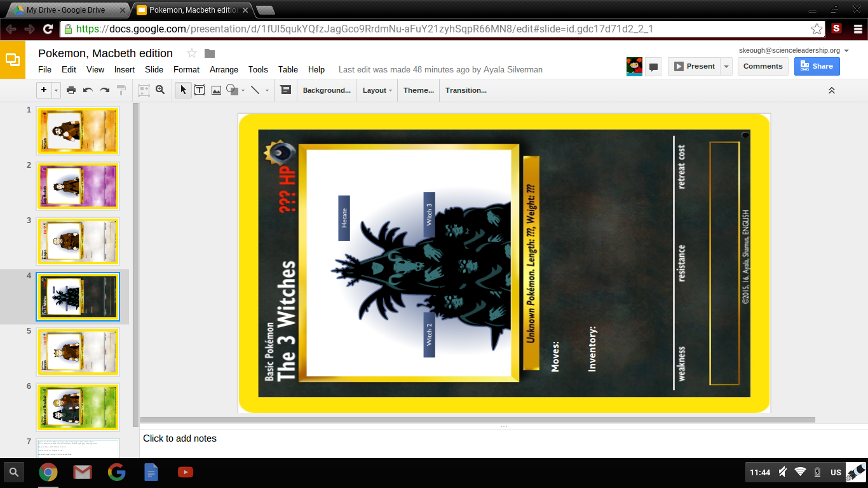Open the Help menu

click(316, 70)
